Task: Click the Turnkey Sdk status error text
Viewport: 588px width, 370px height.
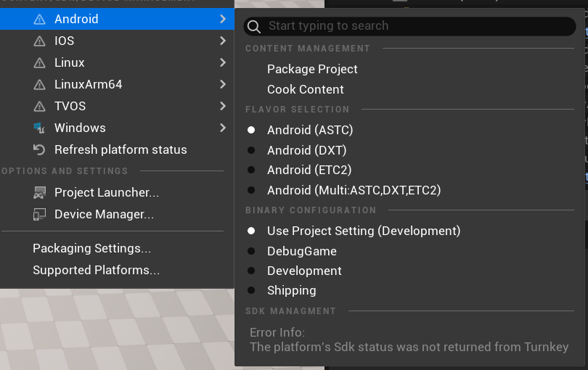Action: (x=409, y=347)
